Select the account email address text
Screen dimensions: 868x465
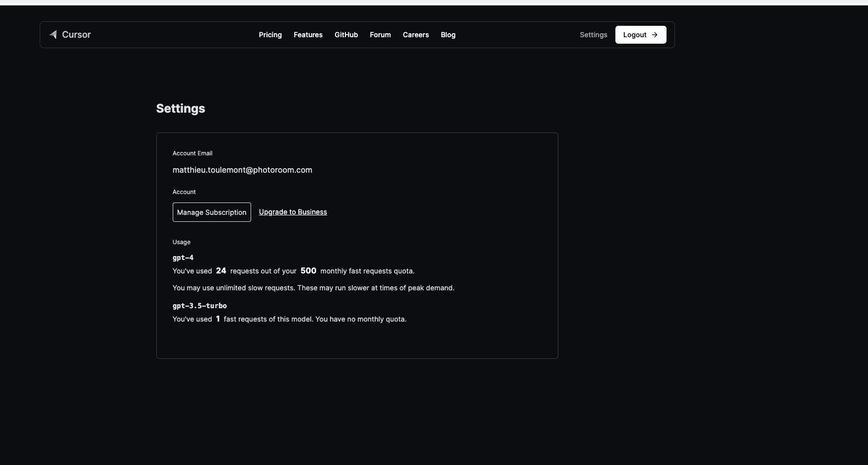pyautogui.click(x=242, y=170)
